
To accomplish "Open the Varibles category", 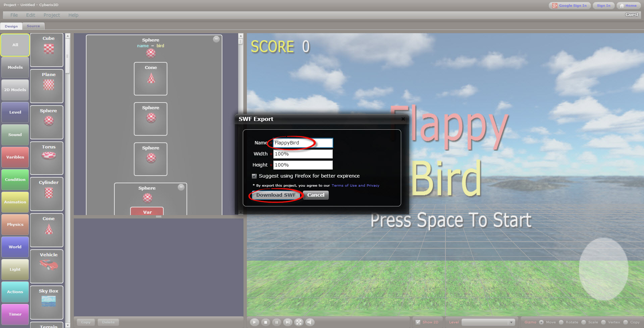I will [x=15, y=157].
